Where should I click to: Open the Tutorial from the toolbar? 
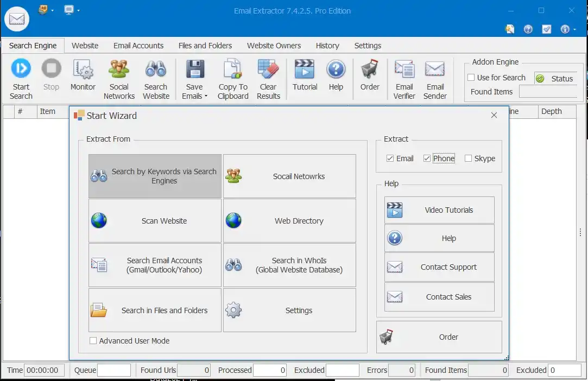[305, 74]
